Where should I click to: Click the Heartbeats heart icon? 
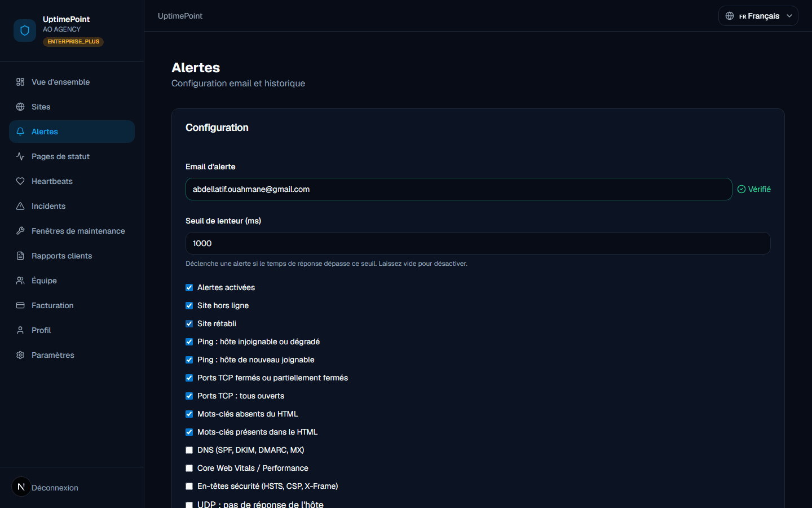click(x=20, y=181)
